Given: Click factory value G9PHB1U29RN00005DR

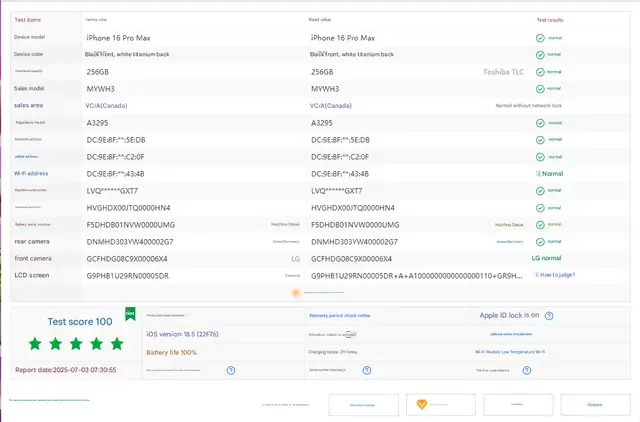Looking at the screenshot, I should click(127, 276).
